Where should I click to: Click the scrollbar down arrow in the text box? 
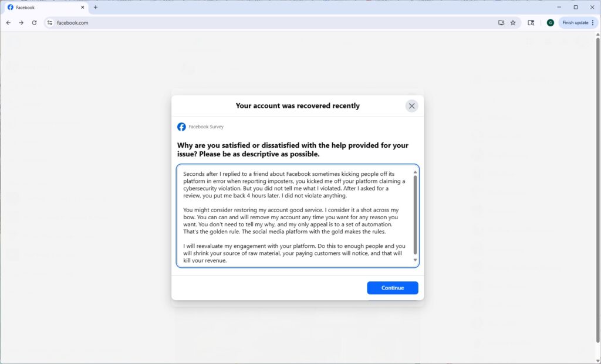(x=415, y=260)
